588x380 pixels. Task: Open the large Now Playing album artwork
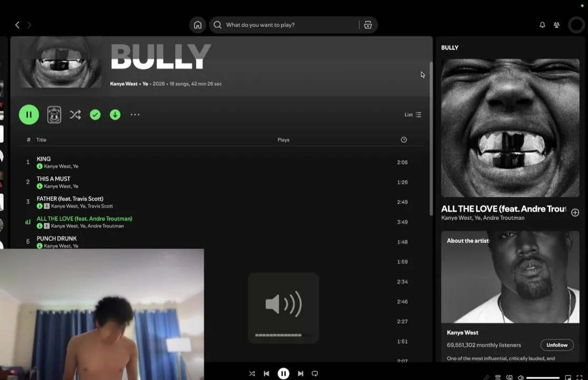click(x=510, y=128)
